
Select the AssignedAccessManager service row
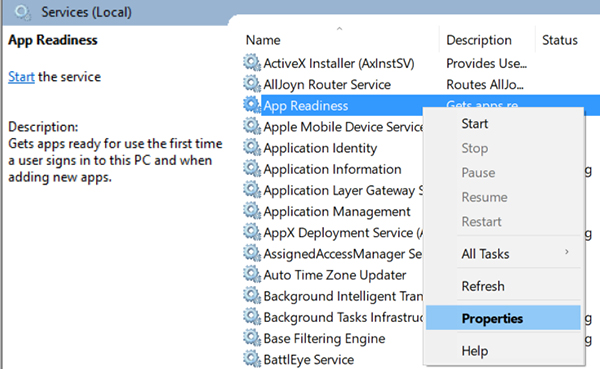coord(343,254)
